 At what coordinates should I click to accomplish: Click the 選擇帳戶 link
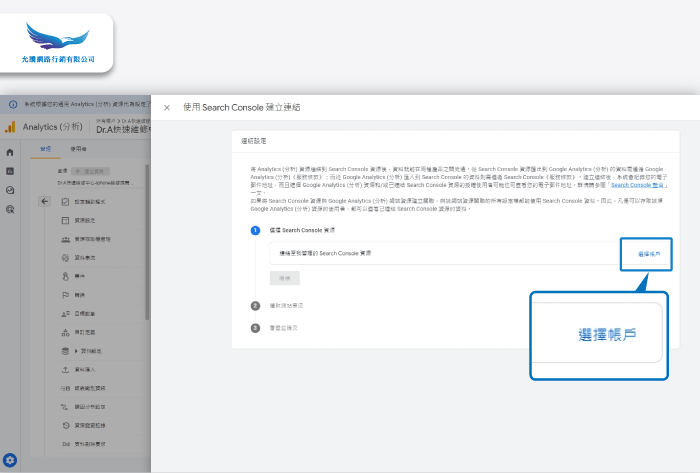tap(648, 254)
